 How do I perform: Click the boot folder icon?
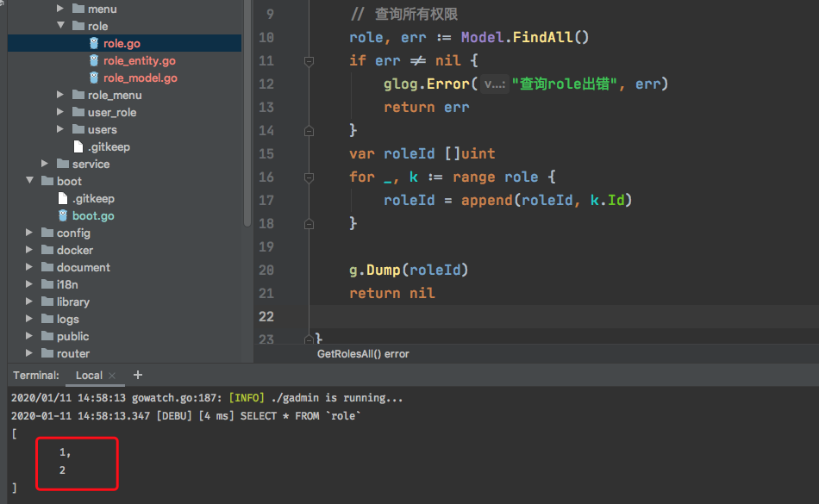click(47, 181)
